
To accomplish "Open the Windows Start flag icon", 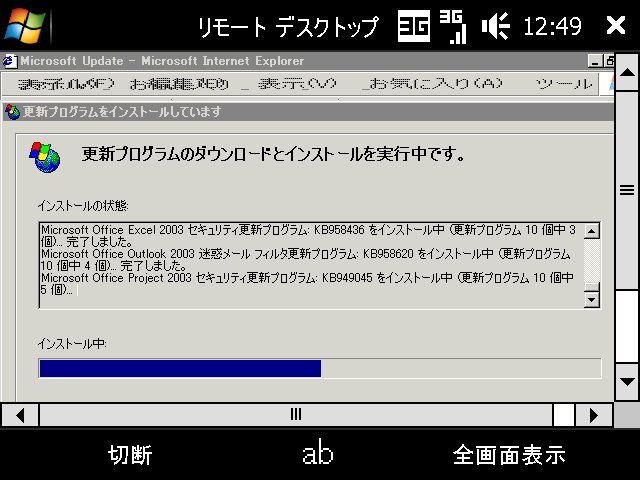I will [x=24, y=25].
